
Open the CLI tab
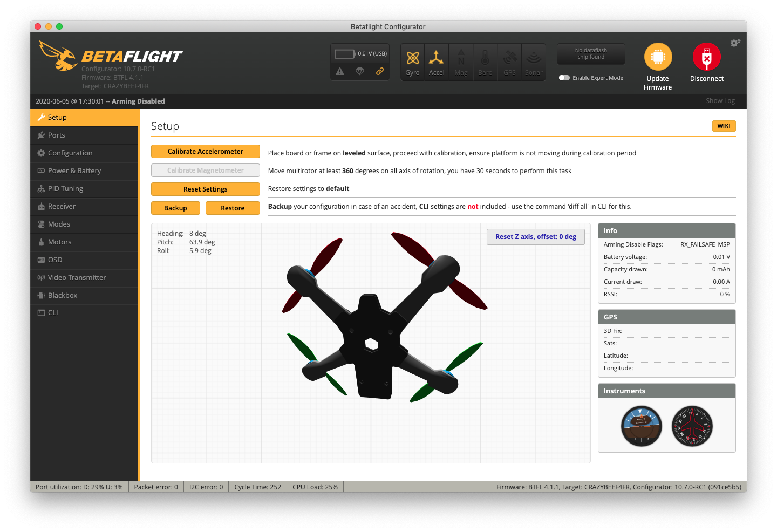[x=85, y=313]
